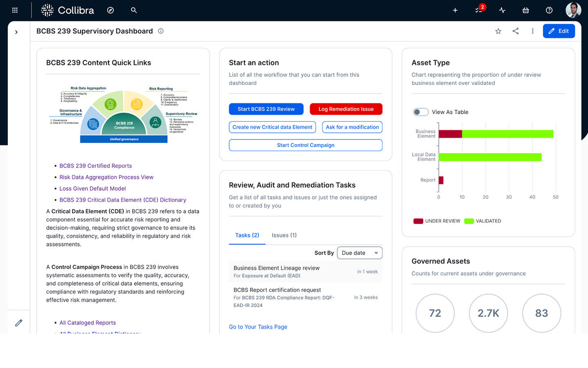Screen dimensions: 588x368
Task: Open BCBS 239 CDE Dictionary link
Action: pos(123,200)
